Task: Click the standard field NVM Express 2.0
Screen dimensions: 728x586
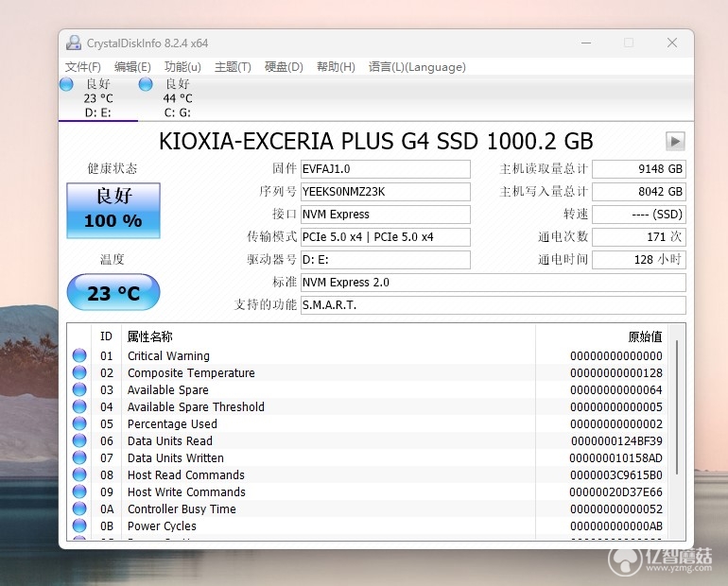Action: click(x=494, y=283)
